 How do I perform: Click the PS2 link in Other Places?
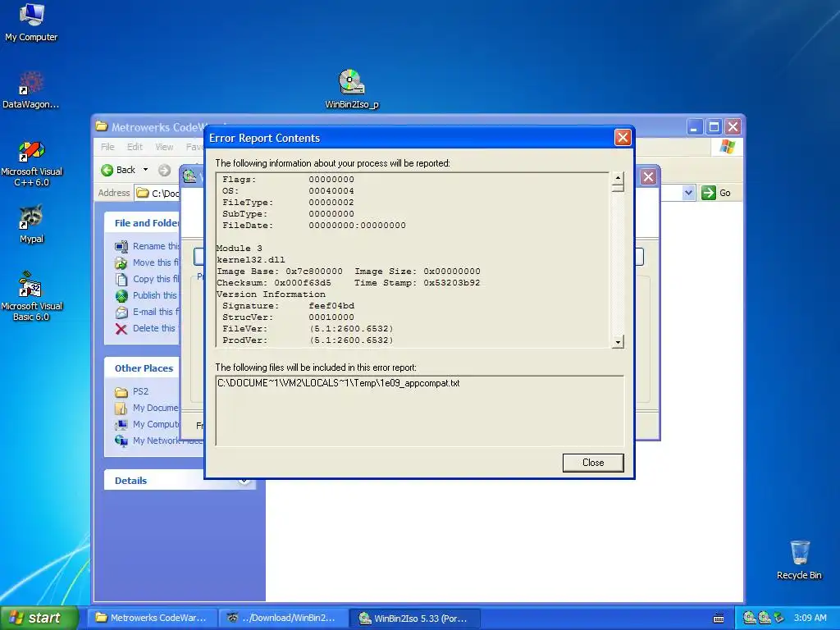(x=141, y=392)
